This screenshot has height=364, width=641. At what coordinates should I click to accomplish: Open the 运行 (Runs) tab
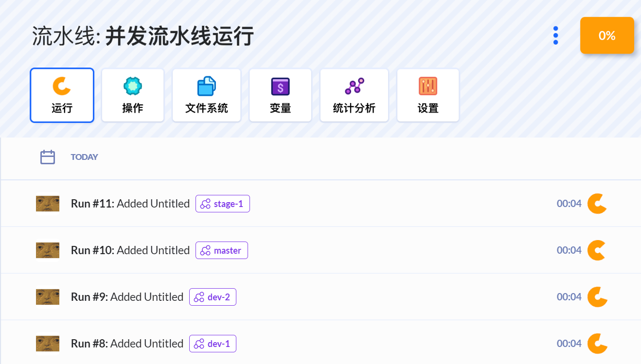point(62,95)
